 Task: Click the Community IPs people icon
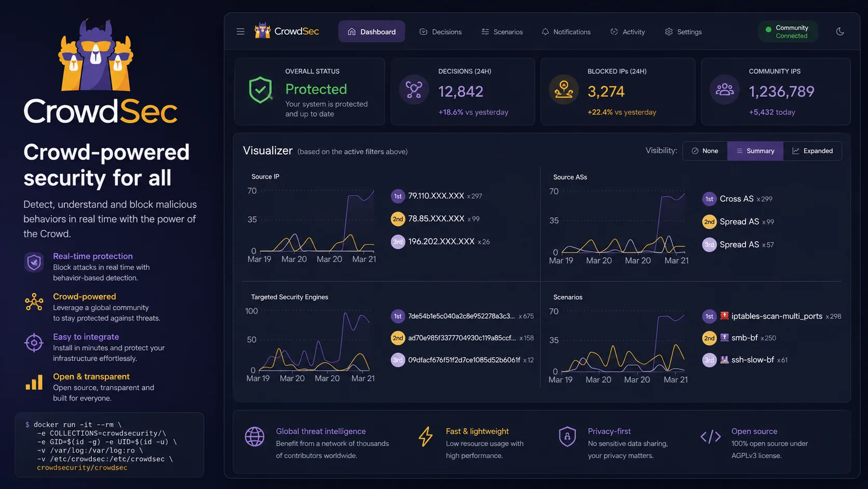[x=725, y=90]
